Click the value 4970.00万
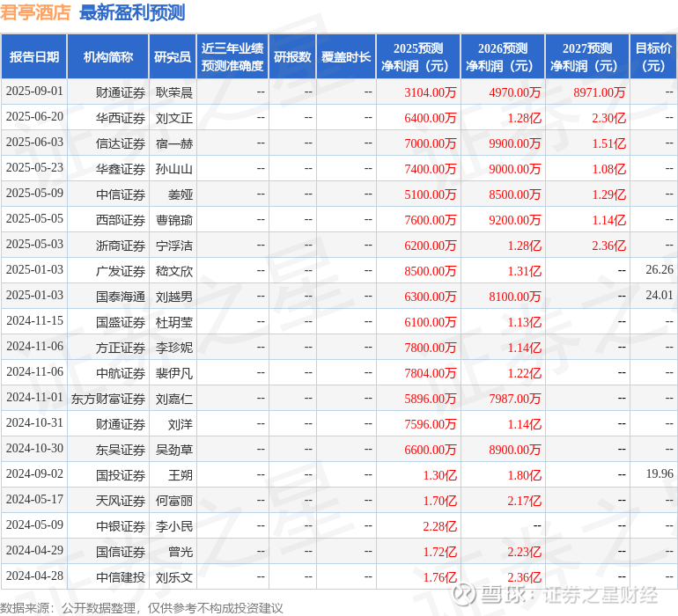Viewport: 678px width, 616px height. tap(514, 92)
